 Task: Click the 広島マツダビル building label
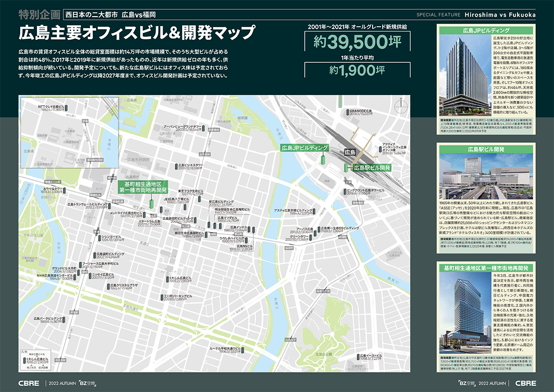228,218
